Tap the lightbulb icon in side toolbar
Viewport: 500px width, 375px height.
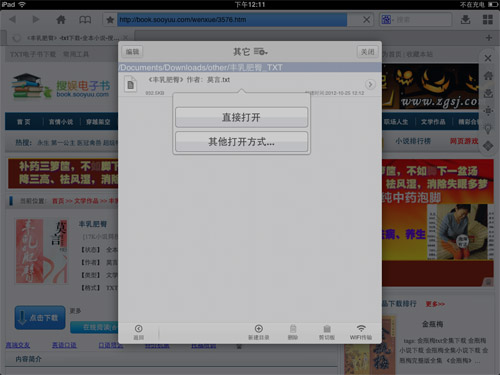click(x=488, y=129)
